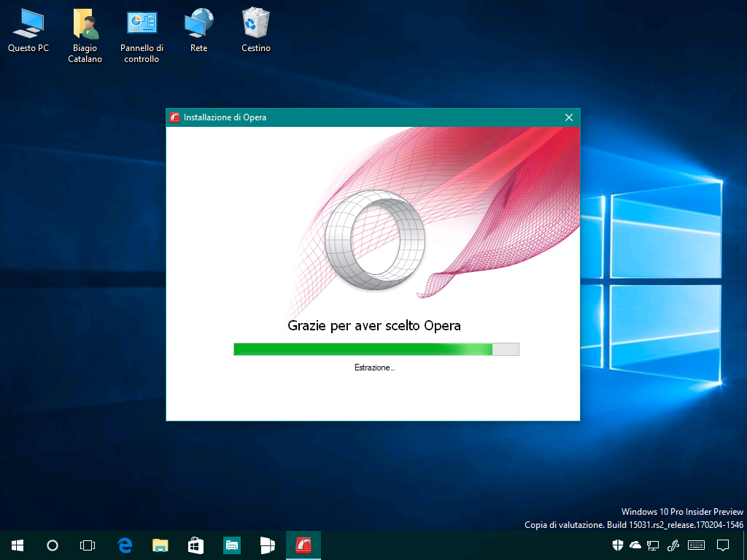
Task: Click the Show desktop strip at taskbar end
Action: [745, 545]
